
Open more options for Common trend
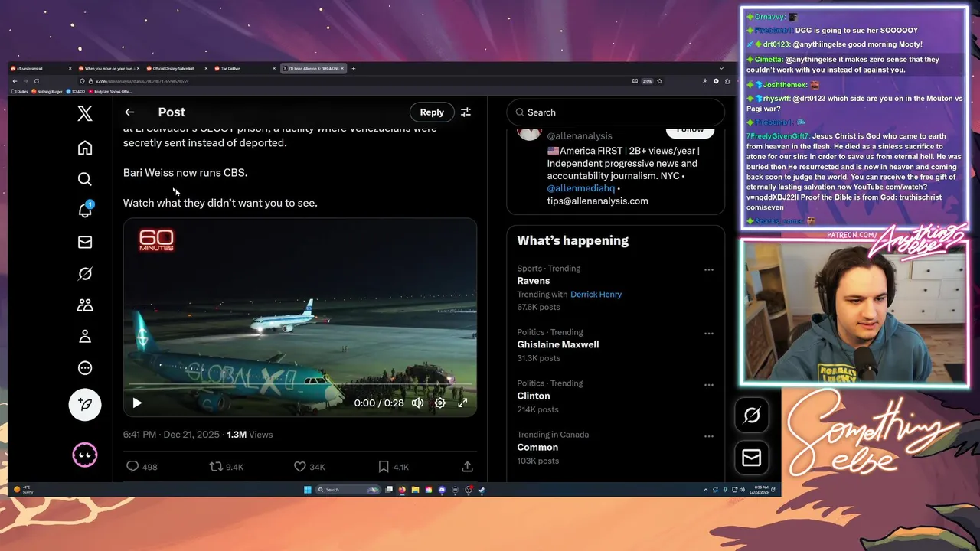(x=709, y=436)
